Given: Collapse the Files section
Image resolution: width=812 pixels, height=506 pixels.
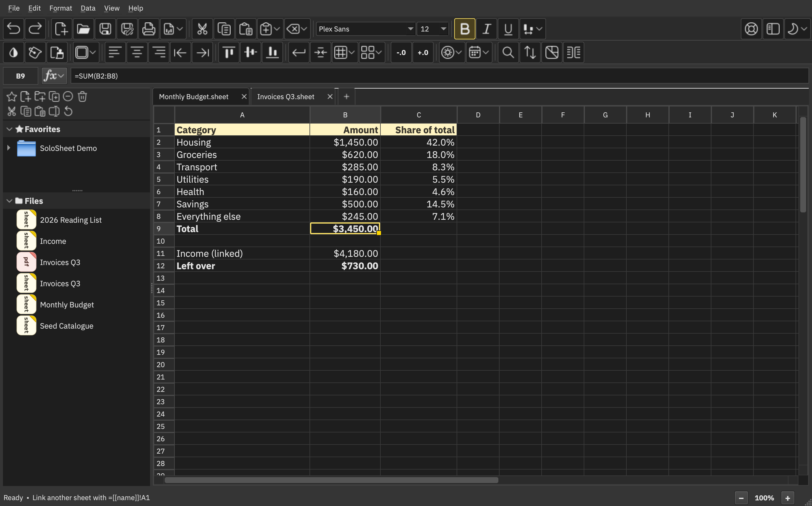Looking at the screenshot, I should tap(9, 201).
